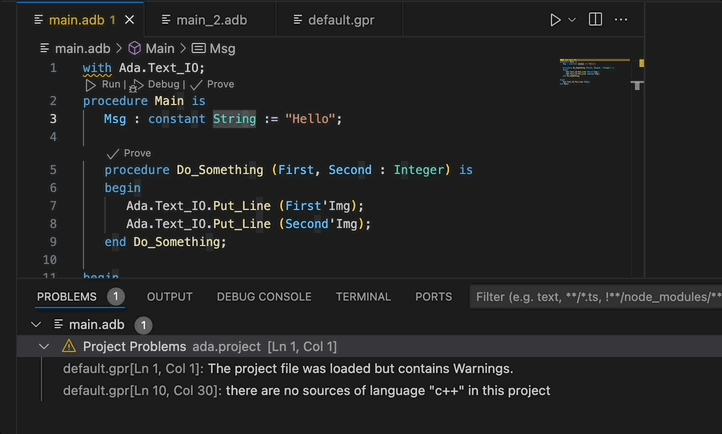Screen dimensions: 722x434
Task: Click 'end Do_Something;' on line 9
Action: (165, 242)
